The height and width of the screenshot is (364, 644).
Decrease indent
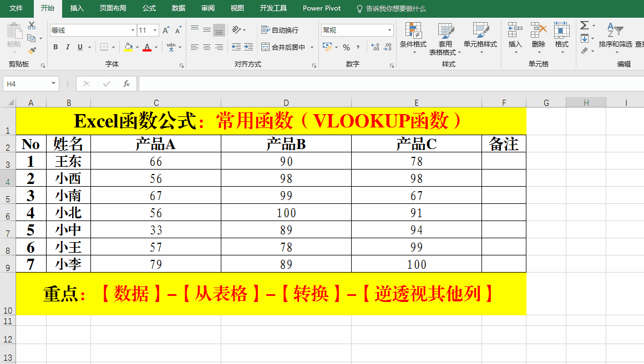(236, 47)
